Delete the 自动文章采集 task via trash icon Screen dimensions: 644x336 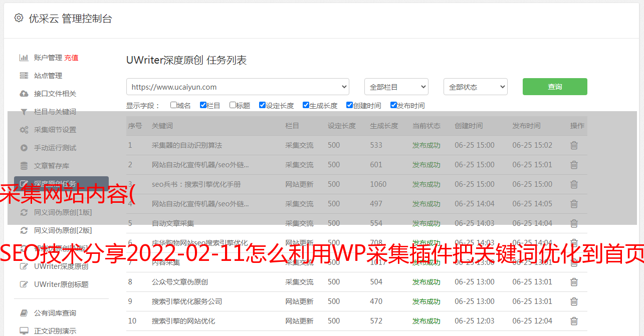pos(574,223)
